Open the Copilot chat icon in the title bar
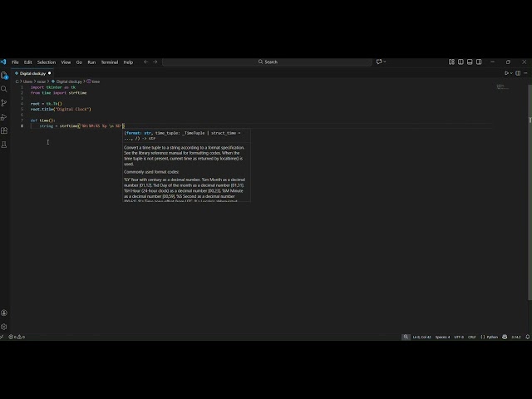Image resolution: width=532 pixels, height=399 pixels. tap(379, 62)
